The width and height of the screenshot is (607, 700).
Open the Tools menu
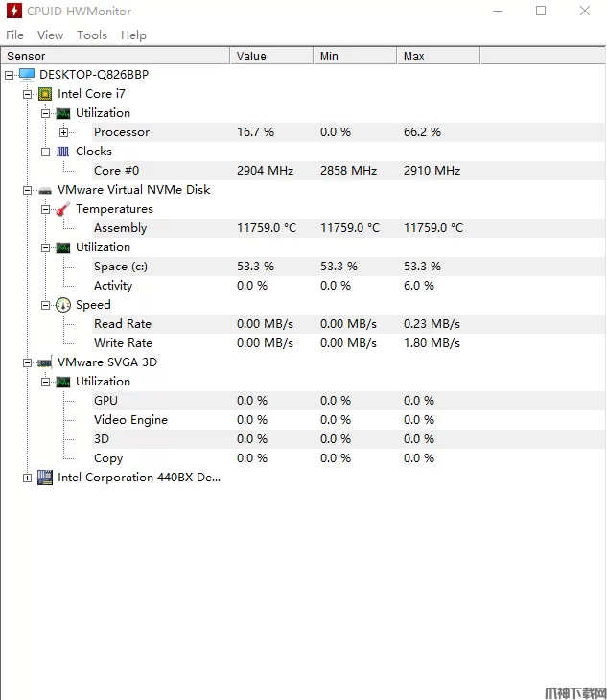coord(92,35)
